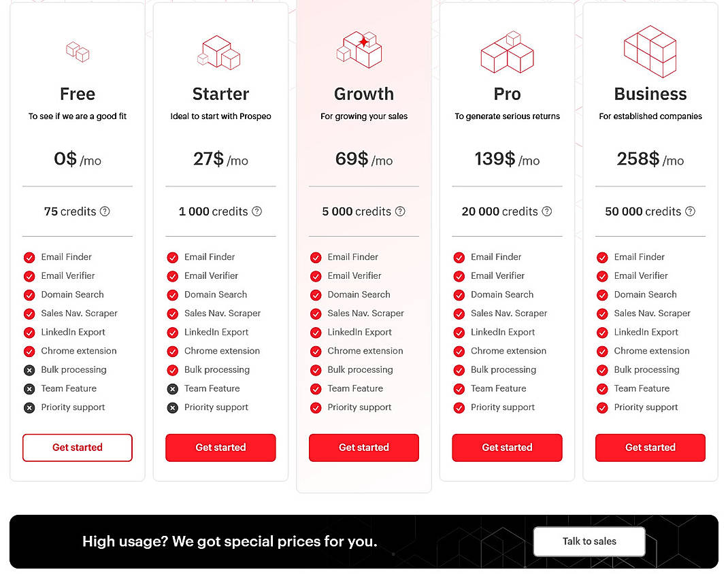Click Sales Nav. Scraper check on Growth
This screenshot has height=574, width=728.
click(x=316, y=314)
